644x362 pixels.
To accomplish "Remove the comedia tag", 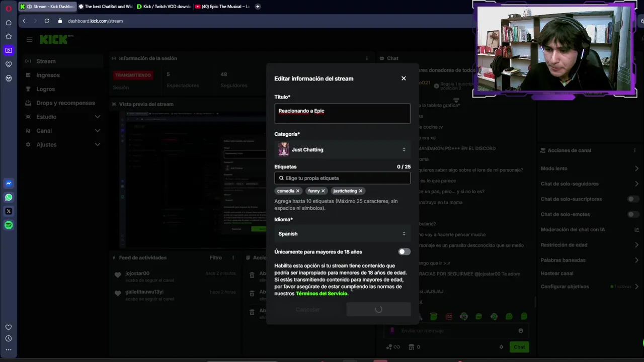I will [x=297, y=191].
